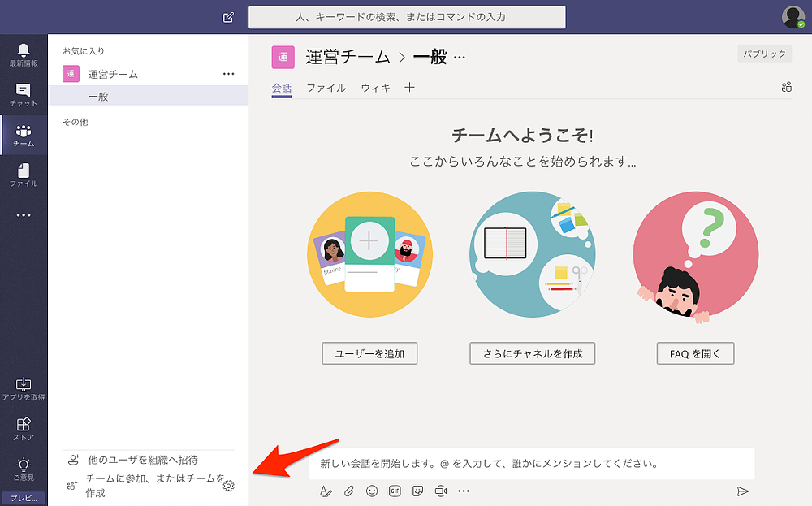This screenshot has width=812, height=506.
Task: Invite other users to organization link
Action: click(143, 460)
